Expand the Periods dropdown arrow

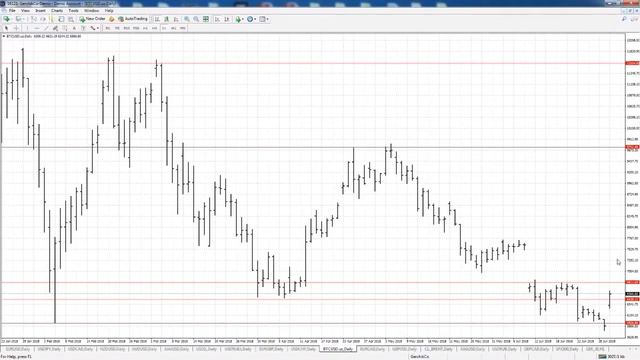[x=255, y=19]
